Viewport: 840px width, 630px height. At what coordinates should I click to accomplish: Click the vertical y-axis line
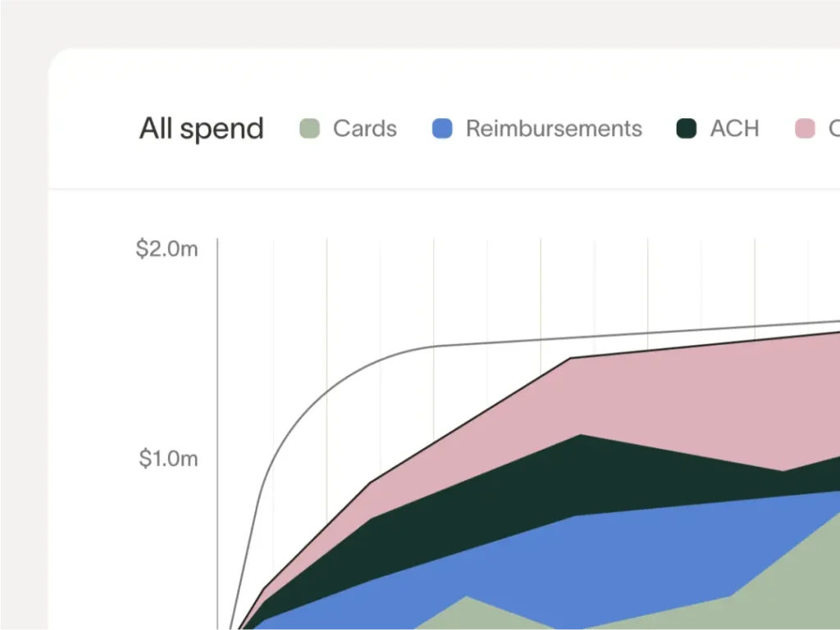tap(217, 410)
